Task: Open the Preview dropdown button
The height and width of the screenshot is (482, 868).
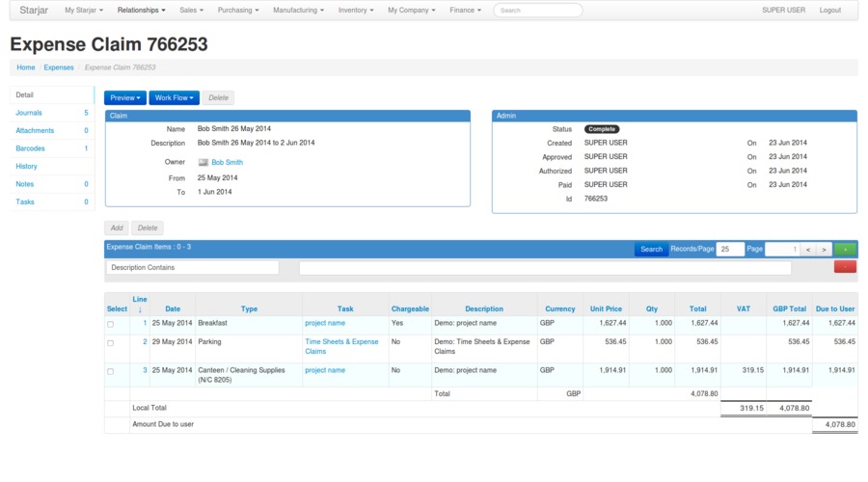Action: (125, 97)
